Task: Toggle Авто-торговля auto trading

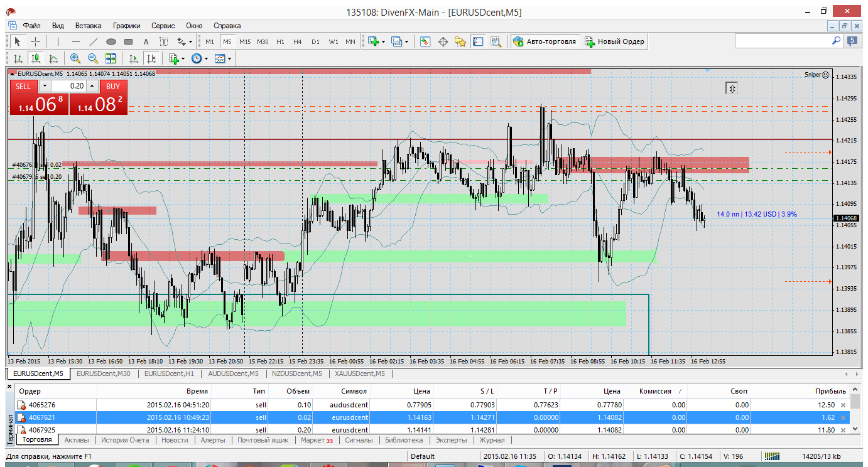Action: 545,41
